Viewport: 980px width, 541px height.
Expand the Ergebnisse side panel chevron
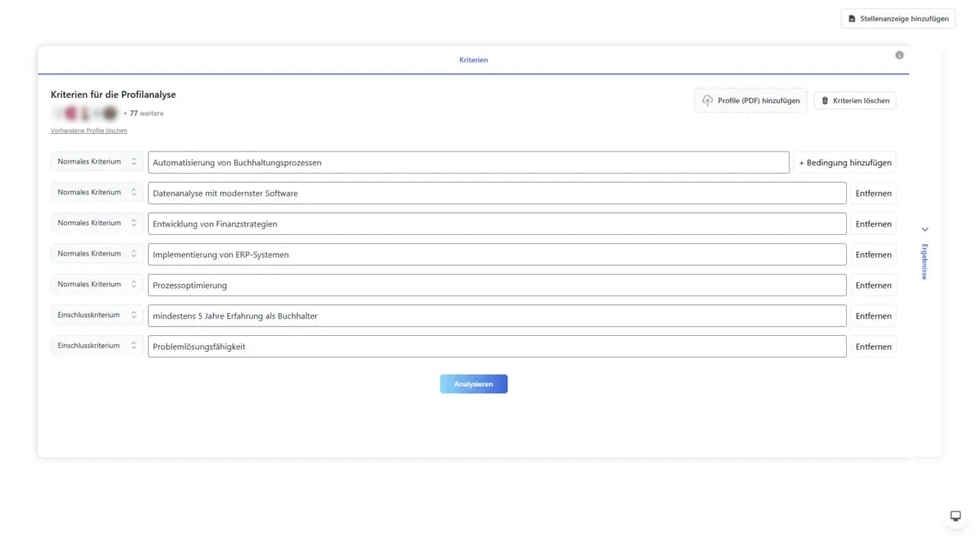(925, 230)
